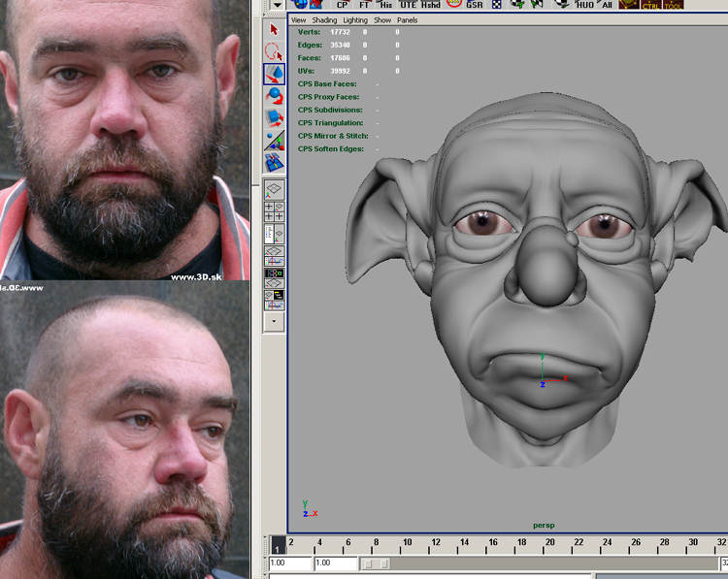Switch to four-view panel layout
The height and width of the screenshot is (579, 728).
pyautogui.click(x=275, y=211)
